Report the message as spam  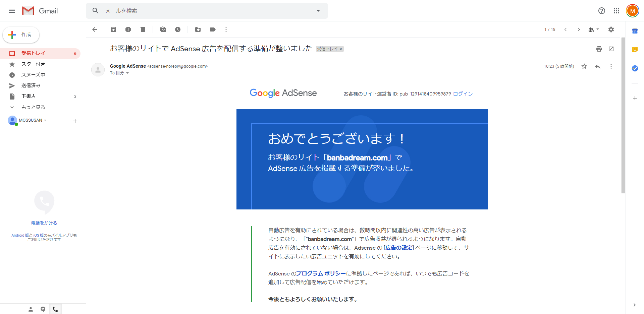[128, 29]
